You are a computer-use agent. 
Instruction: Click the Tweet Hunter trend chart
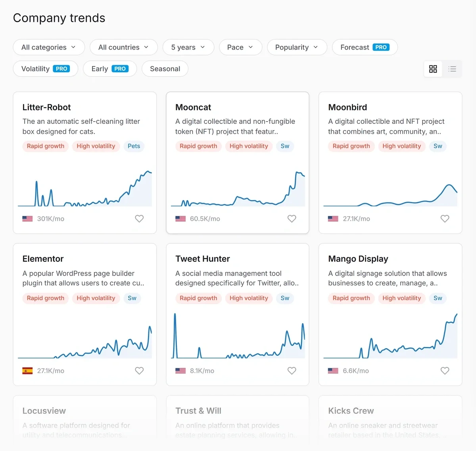coord(238,336)
